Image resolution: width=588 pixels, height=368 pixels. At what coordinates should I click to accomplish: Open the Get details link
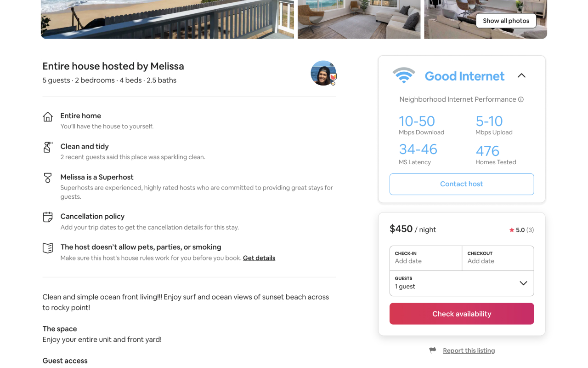[259, 258]
